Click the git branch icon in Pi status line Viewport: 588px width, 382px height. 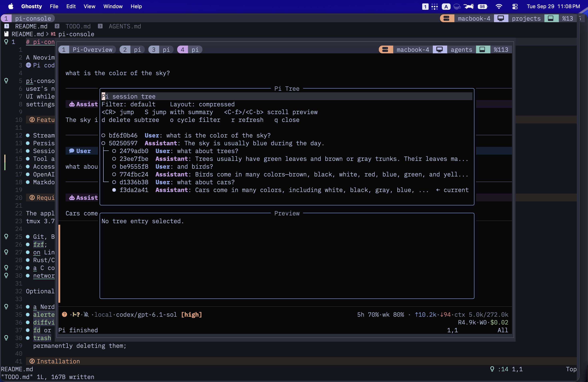(75, 314)
